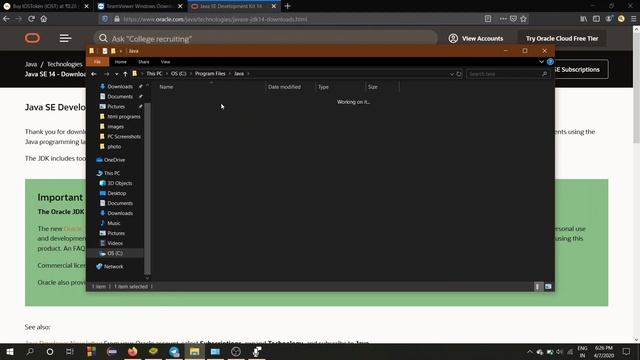This screenshot has height=360, width=640.
Task: Switch to TeamViewer Windows Download tab
Action: 140,6
